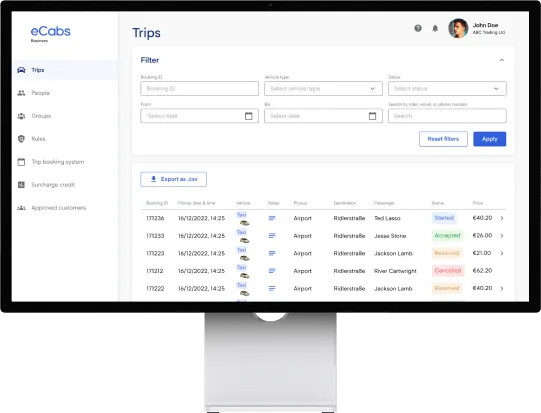Open Surcharge credit in sidebar
This screenshot has height=413, width=541.
(53, 185)
